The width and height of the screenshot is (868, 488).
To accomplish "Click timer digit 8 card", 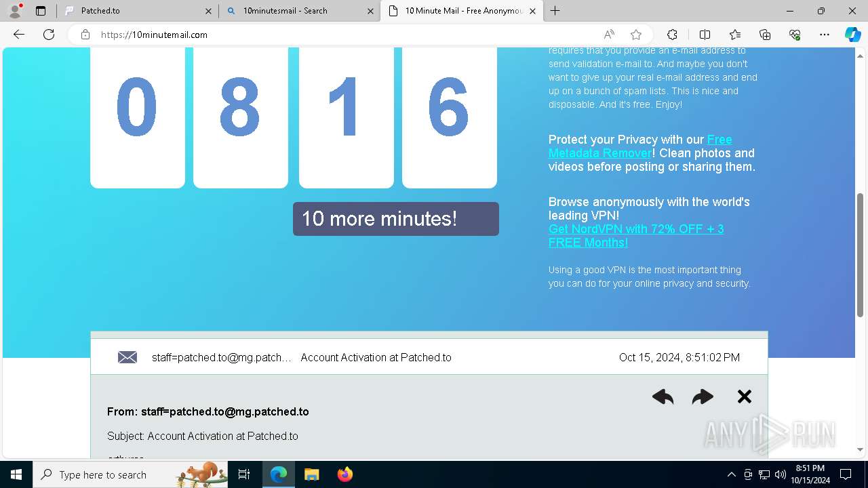I will click(x=241, y=118).
